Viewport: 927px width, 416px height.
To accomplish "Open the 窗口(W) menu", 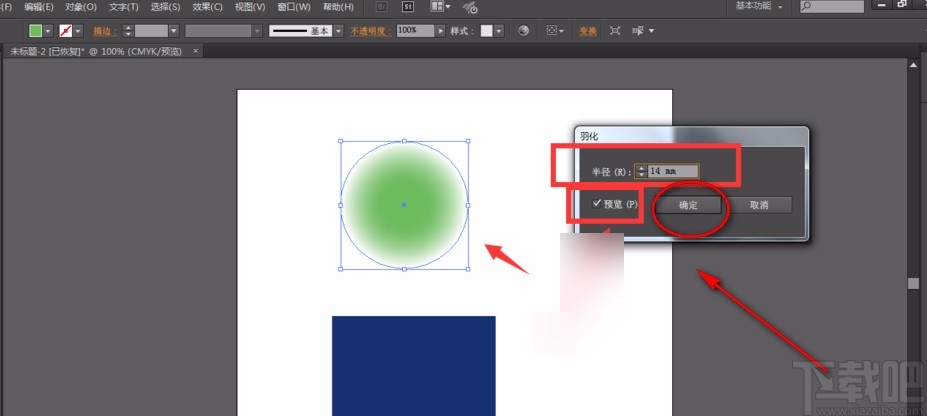I will pos(294,7).
